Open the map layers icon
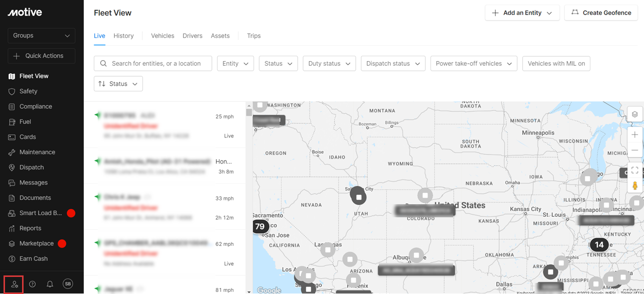 pyautogui.click(x=634, y=114)
